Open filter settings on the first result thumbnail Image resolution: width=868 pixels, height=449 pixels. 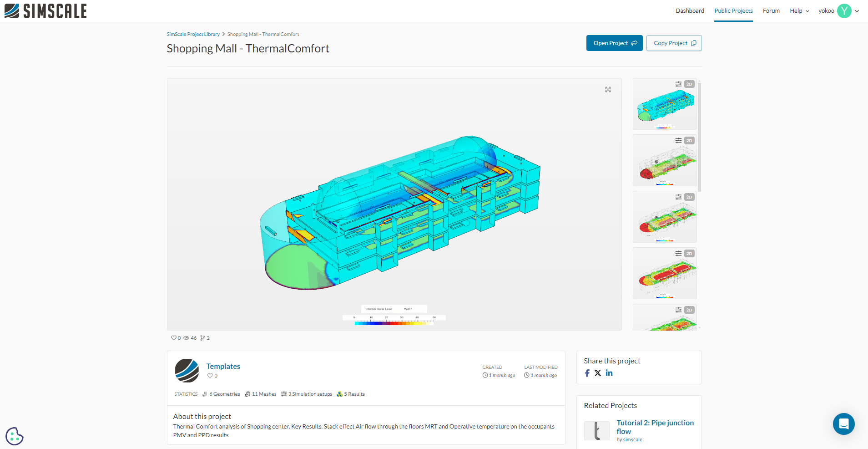(678, 84)
